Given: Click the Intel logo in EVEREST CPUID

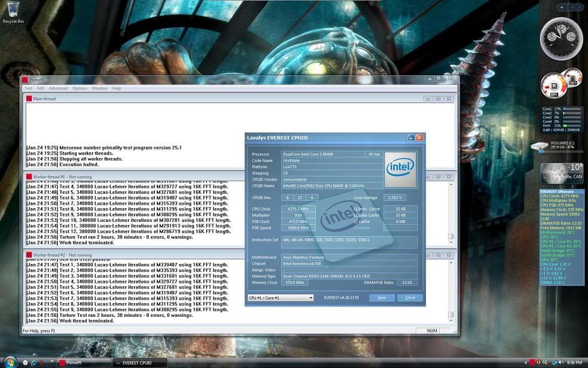Looking at the screenshot, I should point(400,170).
